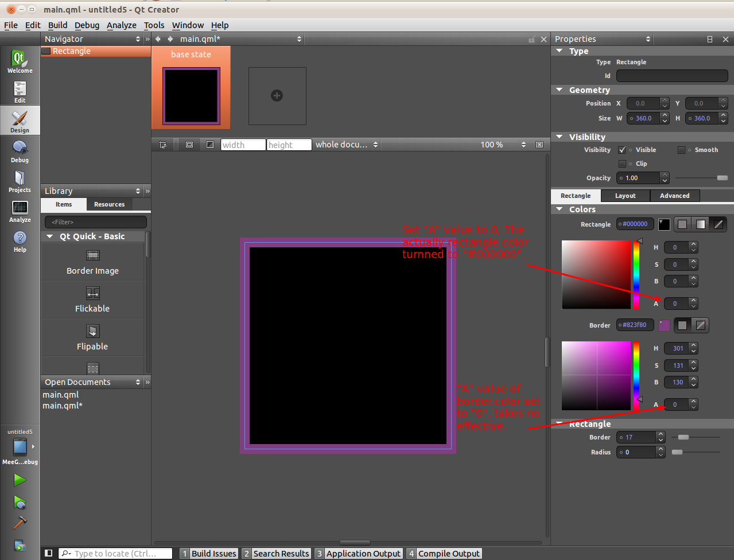Image resolution: width=734 pixels, height=560 pixels.
Task: Open the Welcome mode
Action: (20, 62)
